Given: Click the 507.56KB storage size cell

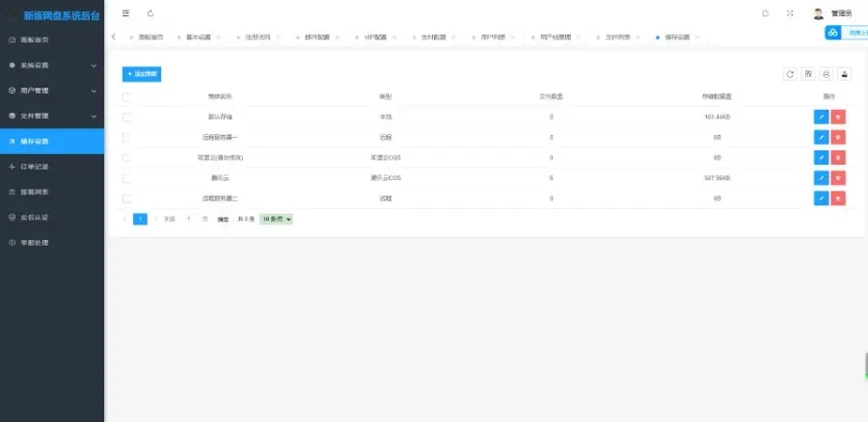Looking at the screenshot, I should pyautogui.click(x=717, y=178).
